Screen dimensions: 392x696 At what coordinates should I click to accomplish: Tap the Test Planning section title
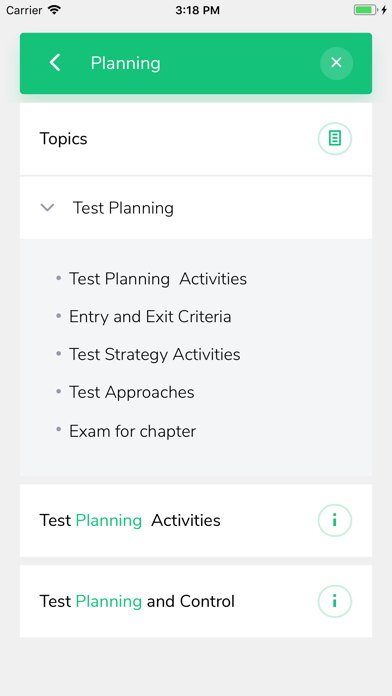123,208
